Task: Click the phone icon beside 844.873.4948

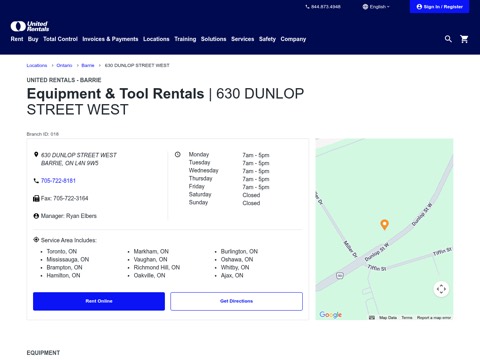Action: [307, 7]
